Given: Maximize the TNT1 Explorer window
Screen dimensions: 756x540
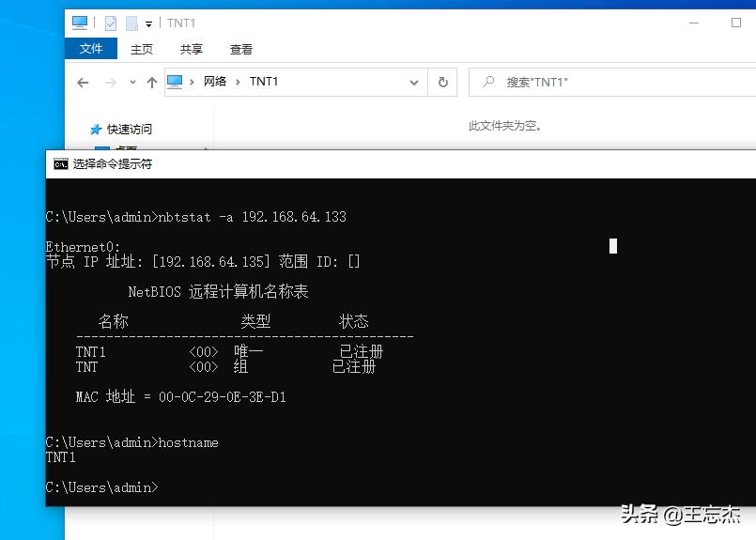Looking at the screenshot, I should [735, 23].
